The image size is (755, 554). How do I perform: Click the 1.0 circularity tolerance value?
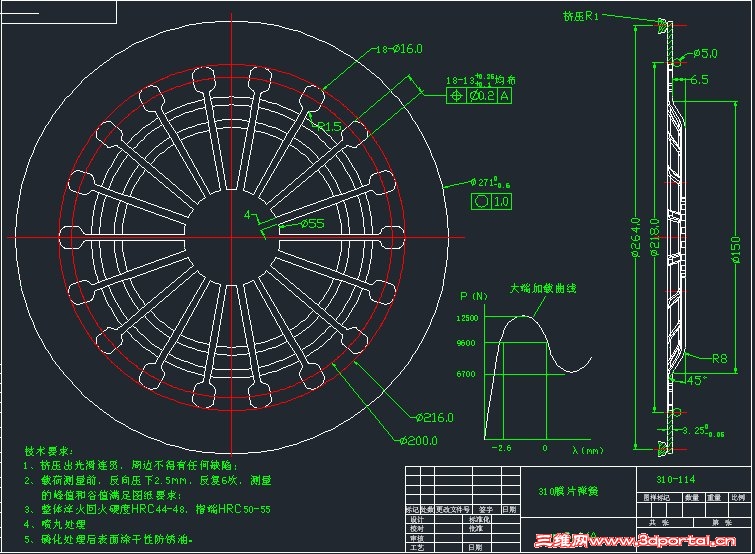(x=501, y=201)
